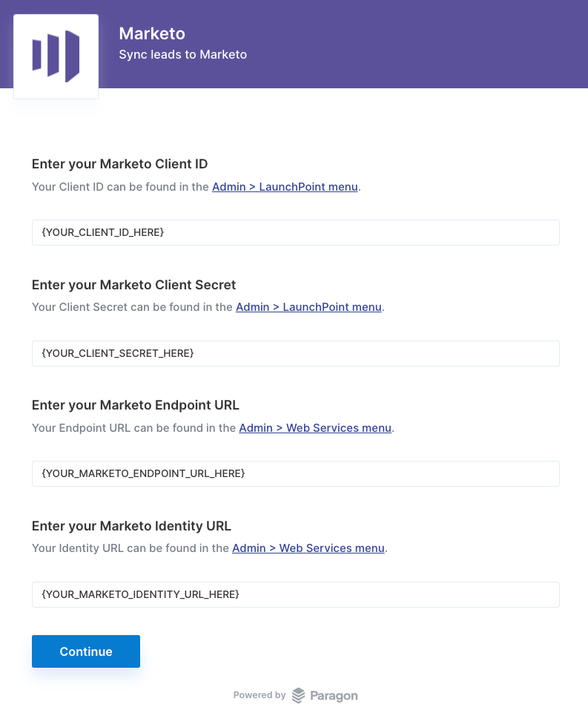Focus the Client ID input field
The height and width of the screenshot is (713, 588).
click(296, 232)
